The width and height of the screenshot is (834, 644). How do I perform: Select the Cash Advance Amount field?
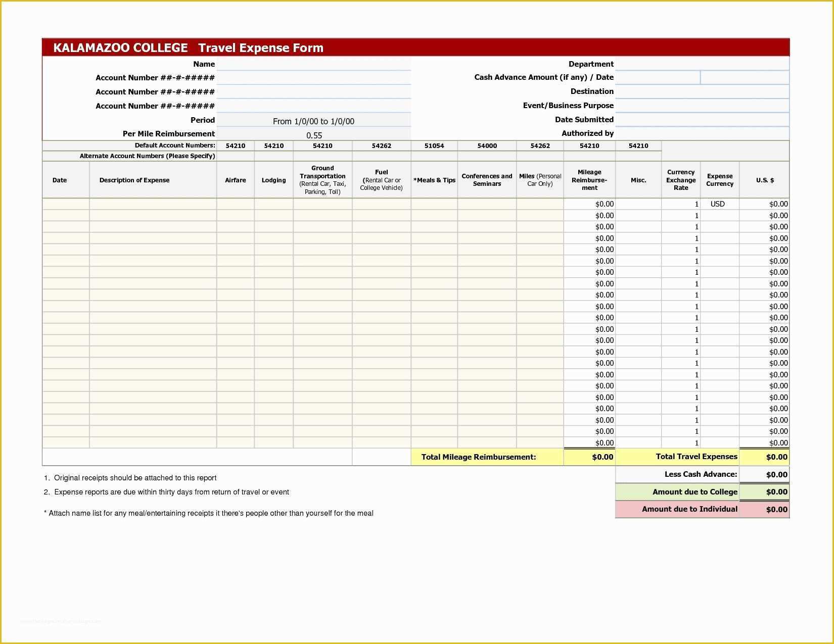[x=658, y=77]
